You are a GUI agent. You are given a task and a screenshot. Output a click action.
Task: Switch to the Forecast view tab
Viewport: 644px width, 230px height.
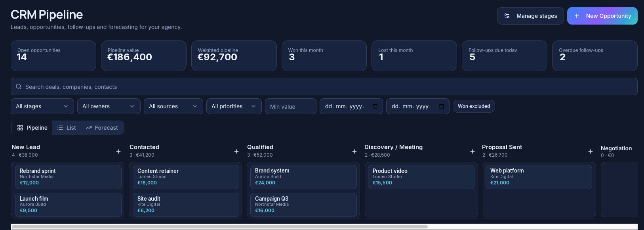102,128
